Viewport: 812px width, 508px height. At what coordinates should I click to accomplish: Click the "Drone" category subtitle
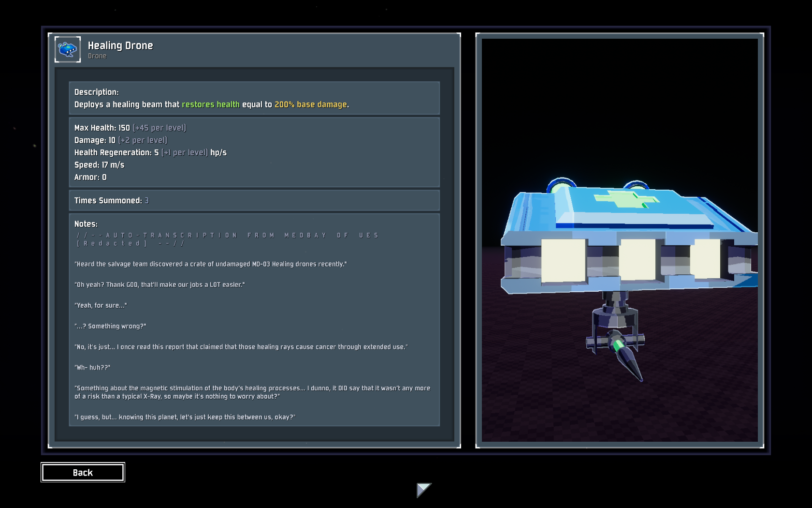(97, 56)
